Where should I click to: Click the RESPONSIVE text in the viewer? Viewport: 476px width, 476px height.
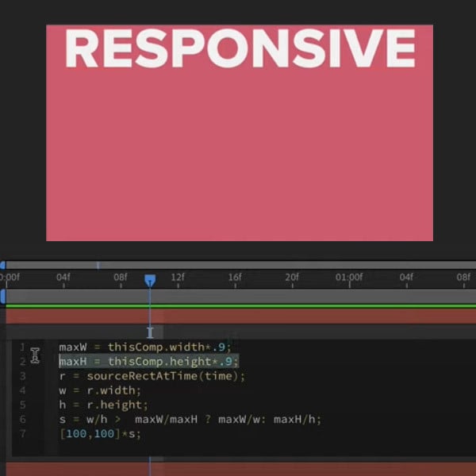[x=240, y=48]
